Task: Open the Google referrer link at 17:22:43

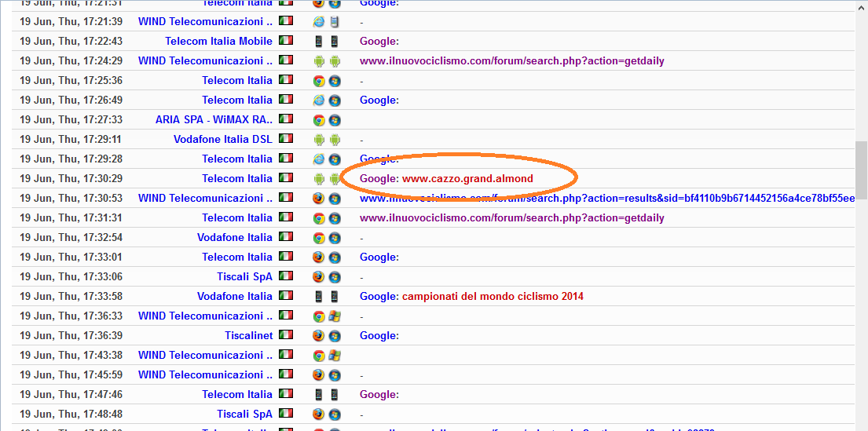Action: pos(378,42)
